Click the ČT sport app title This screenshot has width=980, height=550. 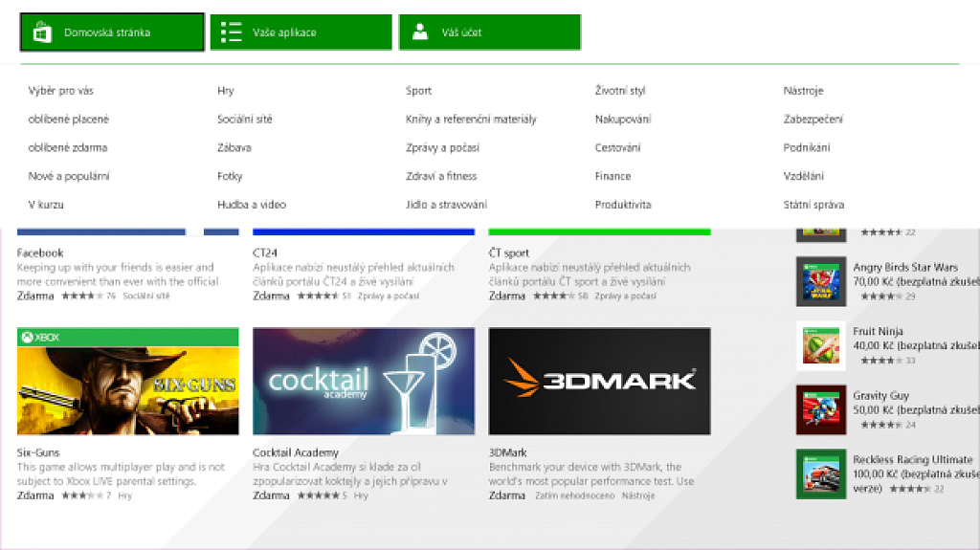point(509,253)
